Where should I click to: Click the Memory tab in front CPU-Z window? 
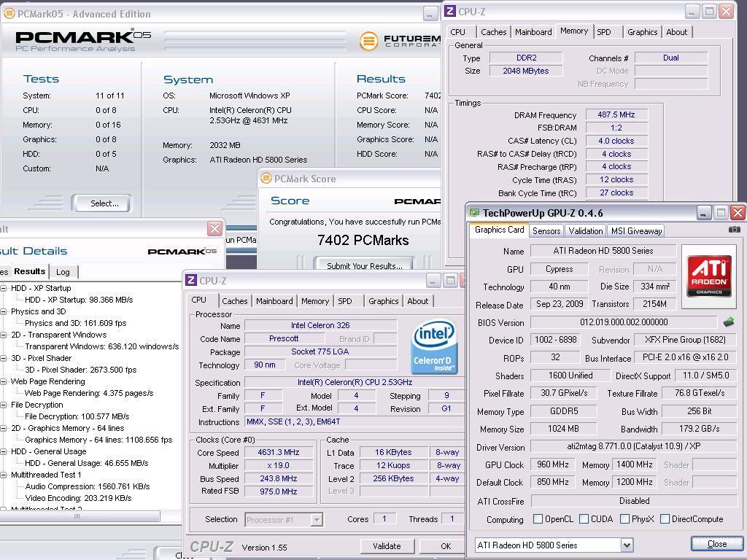(x=315, y=301)
